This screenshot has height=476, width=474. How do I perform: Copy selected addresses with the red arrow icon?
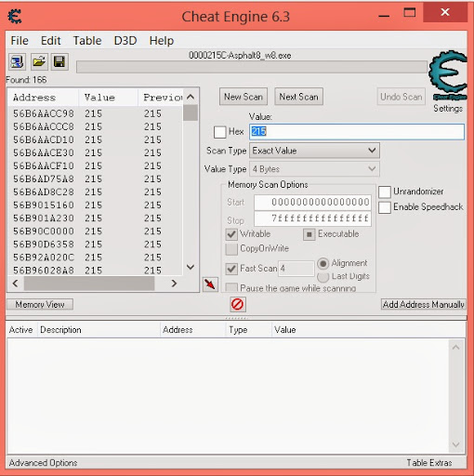[x=210, y=284]
